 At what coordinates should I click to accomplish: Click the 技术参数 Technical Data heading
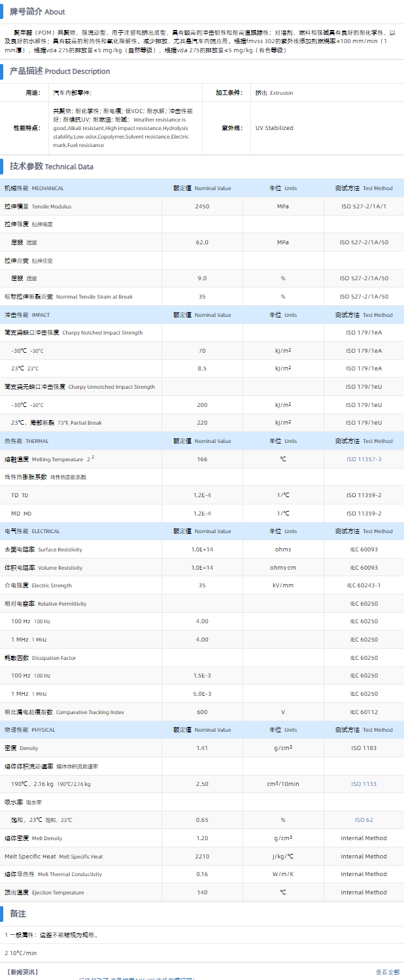(x=51, y=167)
